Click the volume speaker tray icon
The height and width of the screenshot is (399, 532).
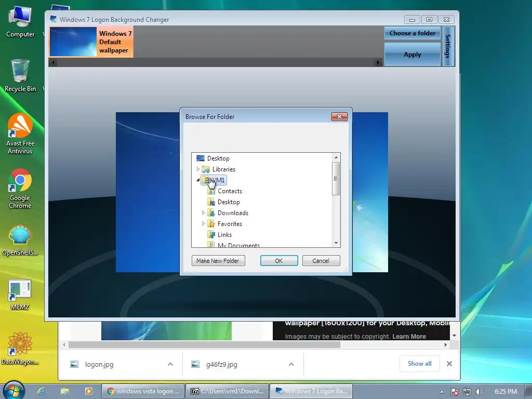(x=480, y=392)
